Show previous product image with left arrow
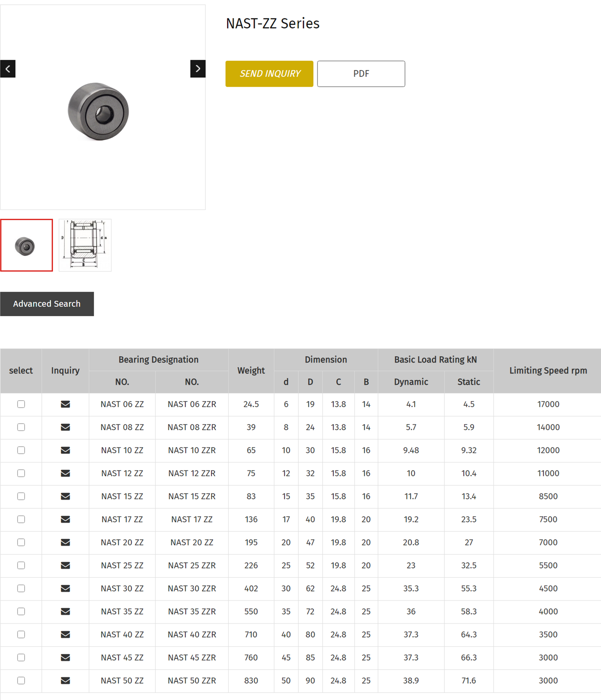This screenshot has height=700, width=601. click(x=8, y=69)
